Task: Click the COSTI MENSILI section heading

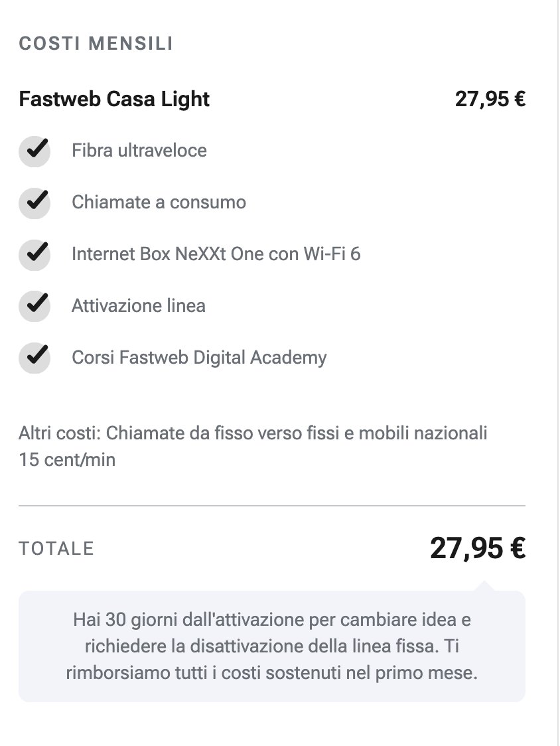Action: coord(96,44)
